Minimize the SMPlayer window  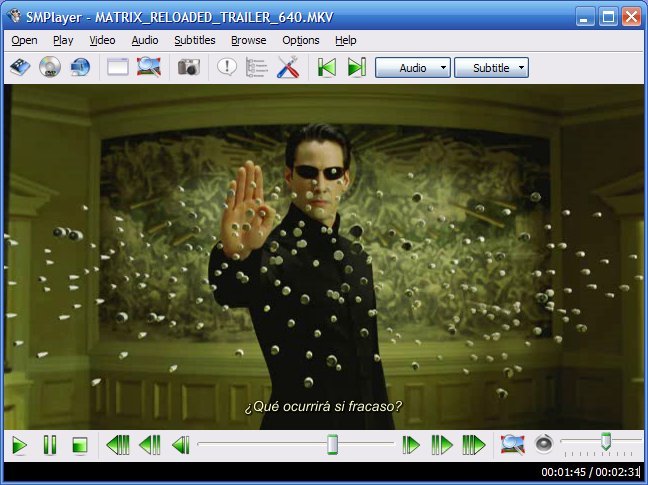coord(585,17)
